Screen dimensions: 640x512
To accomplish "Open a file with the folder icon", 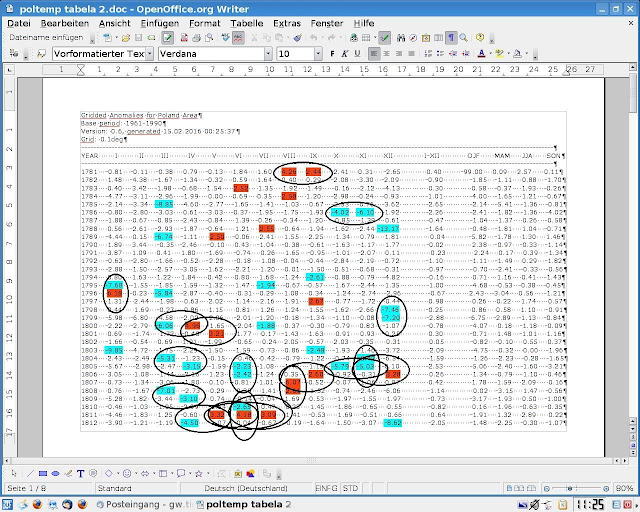I will (x=126, y=38).
